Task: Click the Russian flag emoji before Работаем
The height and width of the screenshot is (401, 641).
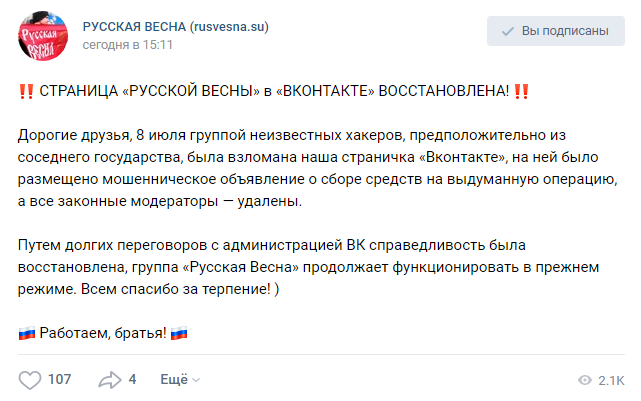Action: (x=27, y=333)
